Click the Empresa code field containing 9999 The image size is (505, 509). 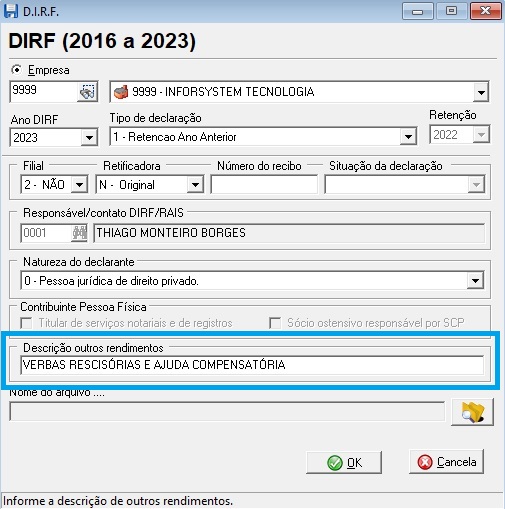tap(44, 91)
